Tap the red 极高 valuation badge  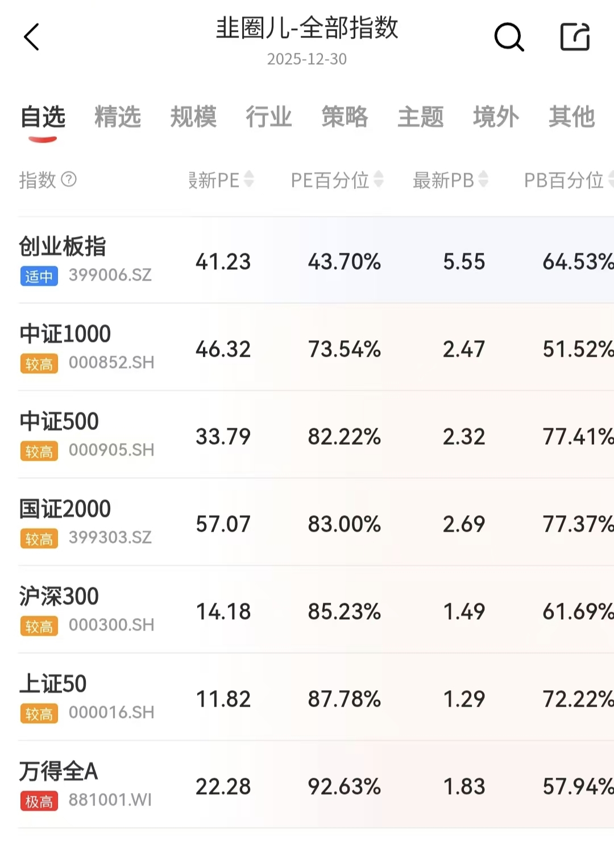pos(39,802)
